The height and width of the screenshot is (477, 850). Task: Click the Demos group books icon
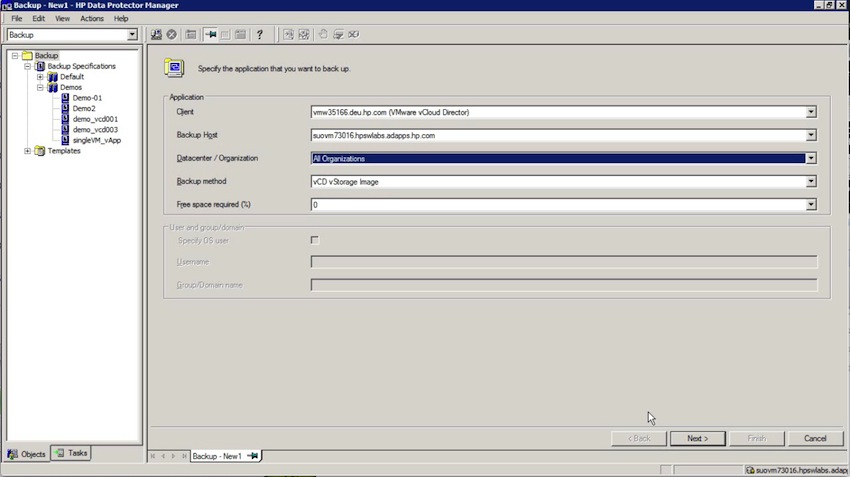tap(53, 87)
